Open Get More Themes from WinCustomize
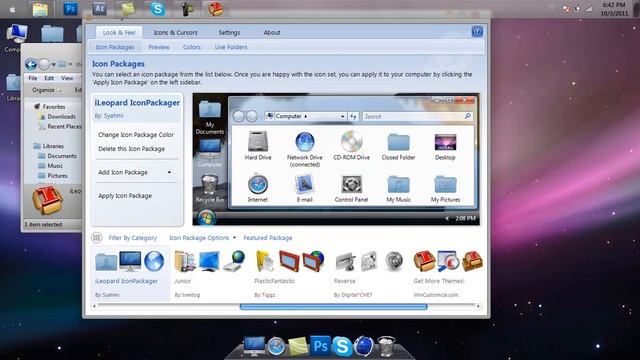The width and height of the screenshot is (640, 360). point(448,273)
